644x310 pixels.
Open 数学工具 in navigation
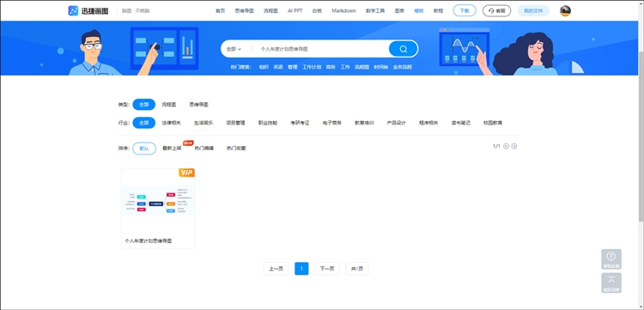tap(375, 11)
